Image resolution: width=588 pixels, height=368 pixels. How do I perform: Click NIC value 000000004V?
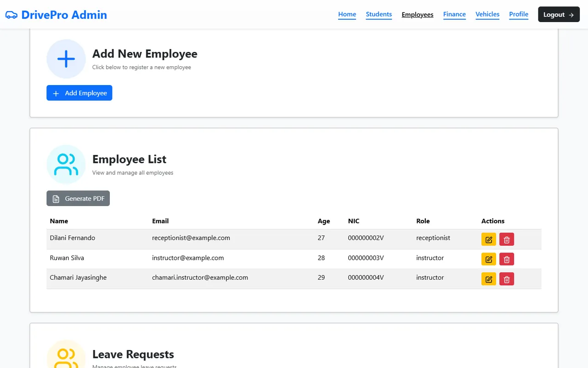[x=366, y=278]
